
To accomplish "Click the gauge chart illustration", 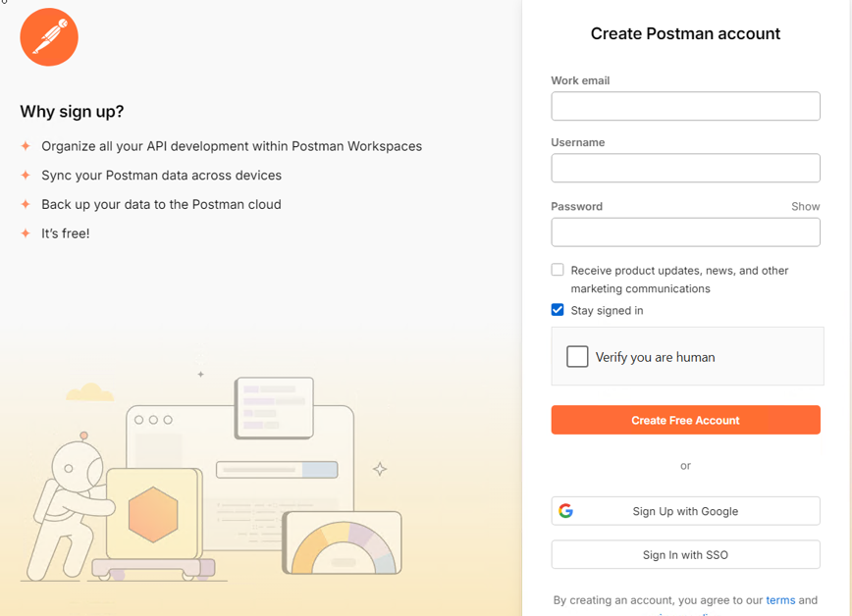I will pyautogui.click(x=343, y=543).
